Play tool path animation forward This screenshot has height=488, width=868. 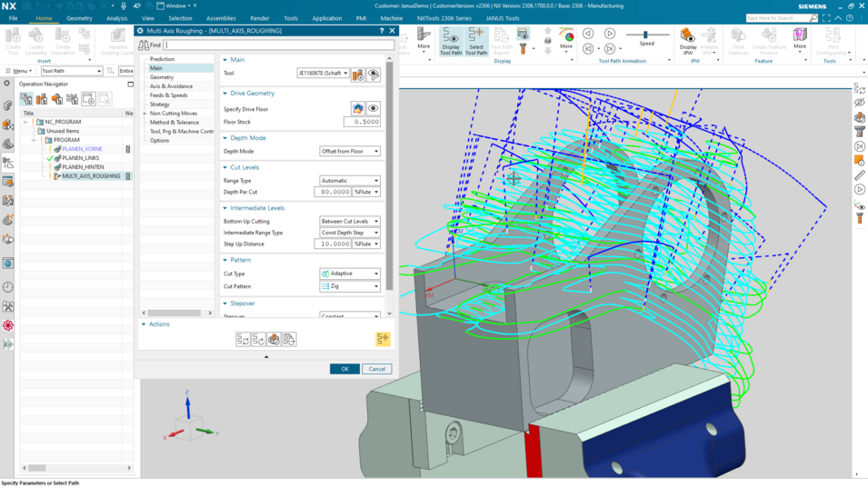(610, 34)
